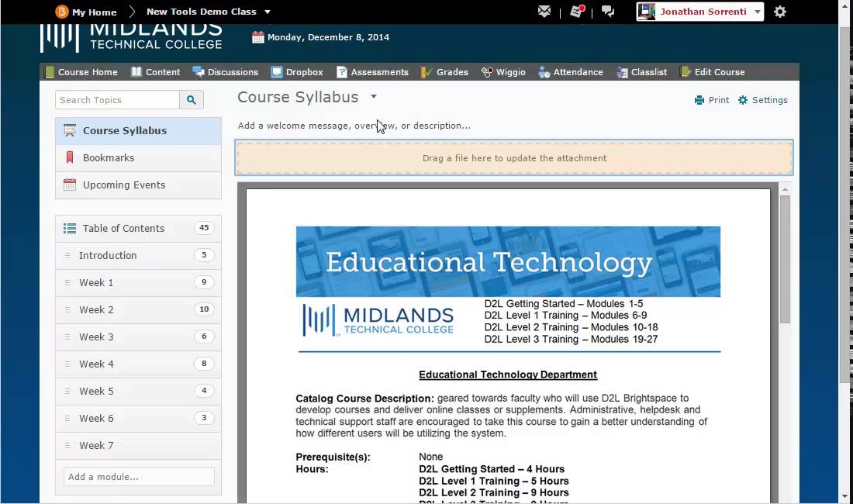This screenshot has height=504, width=853.
Task: Open the messages envelope icon
Action: 544,12
